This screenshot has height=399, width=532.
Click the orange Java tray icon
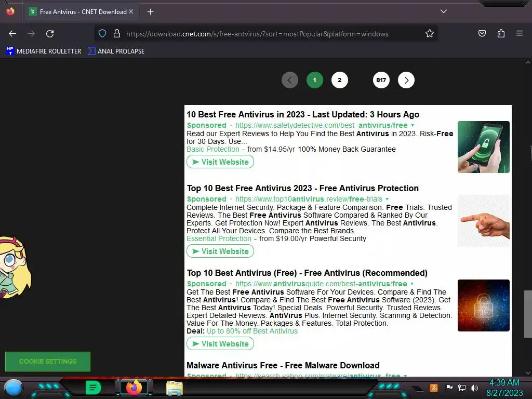point(434,388)
